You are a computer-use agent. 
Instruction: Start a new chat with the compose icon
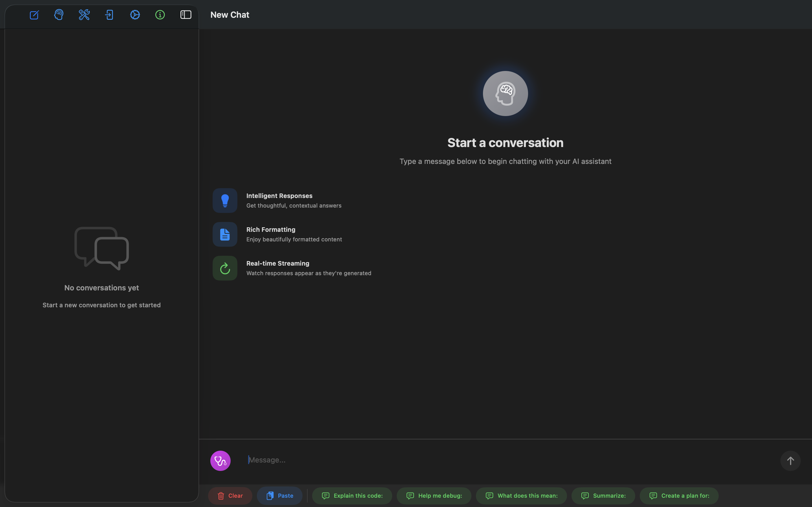(35, 15)
